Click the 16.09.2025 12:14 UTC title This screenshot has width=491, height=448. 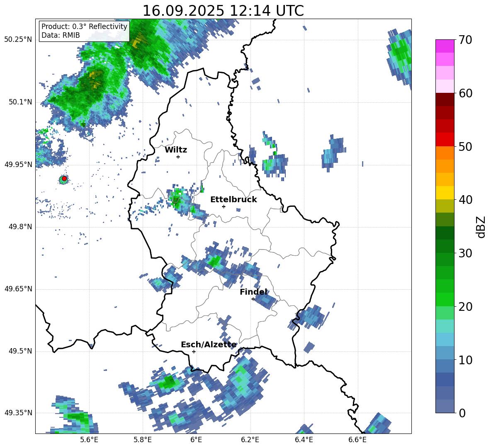223,11
